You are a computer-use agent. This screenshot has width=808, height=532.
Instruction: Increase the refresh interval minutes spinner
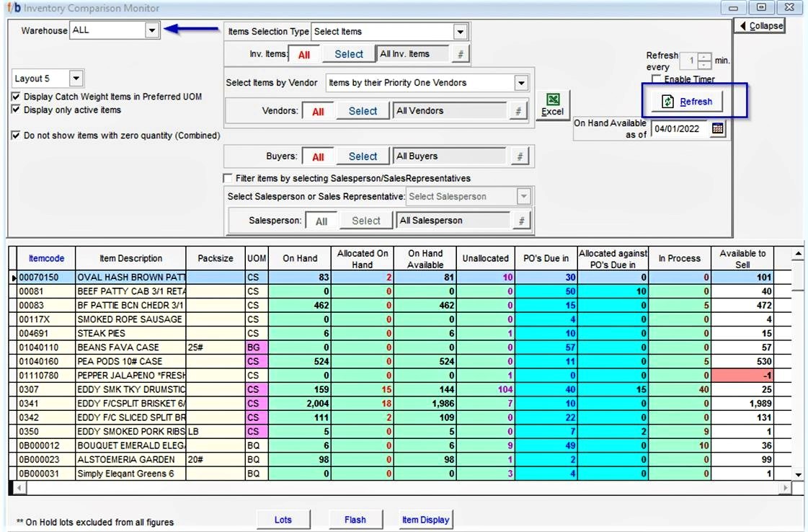click(x=705, y=58)
